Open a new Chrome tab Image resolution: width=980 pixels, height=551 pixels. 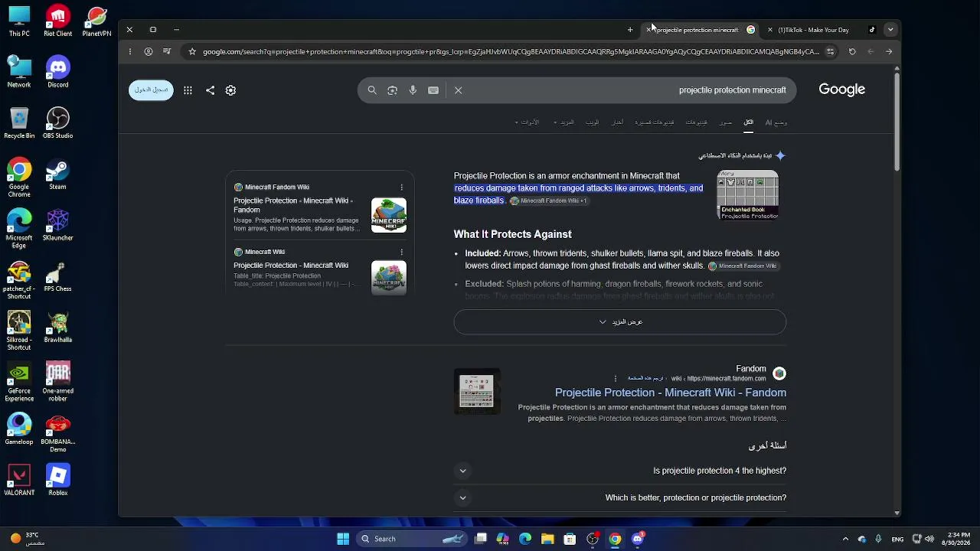[x=630, y=30]
